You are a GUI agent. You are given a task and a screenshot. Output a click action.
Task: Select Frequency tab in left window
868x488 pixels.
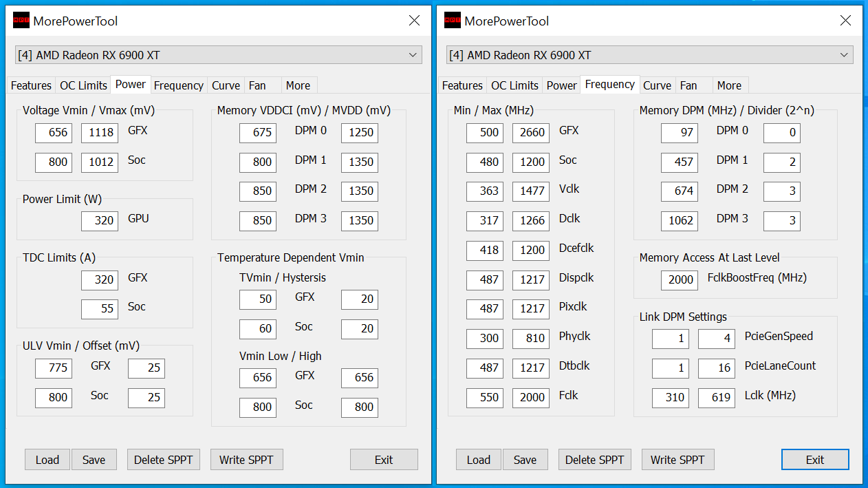[178, 85]
